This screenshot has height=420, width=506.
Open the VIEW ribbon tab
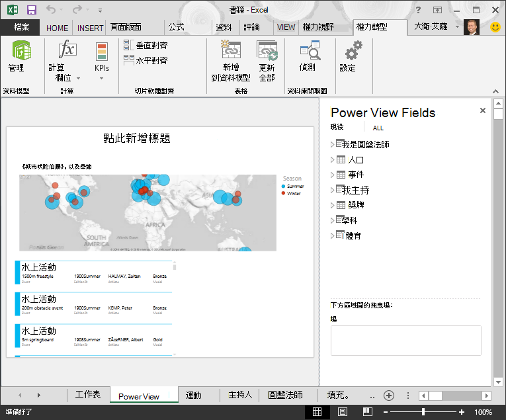[x=286, y=27]
